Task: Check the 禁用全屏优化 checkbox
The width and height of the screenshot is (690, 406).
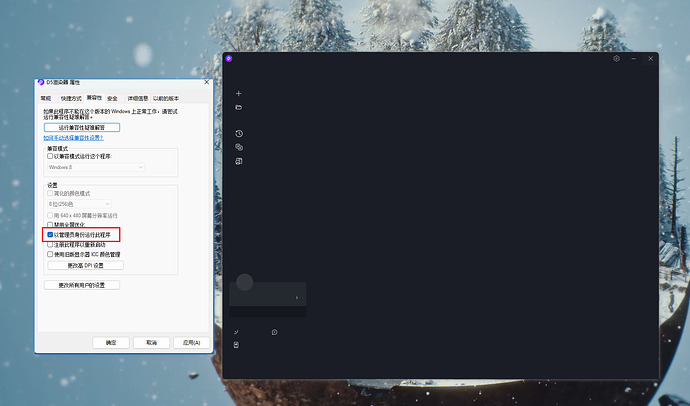Action: tap(51, 225)
